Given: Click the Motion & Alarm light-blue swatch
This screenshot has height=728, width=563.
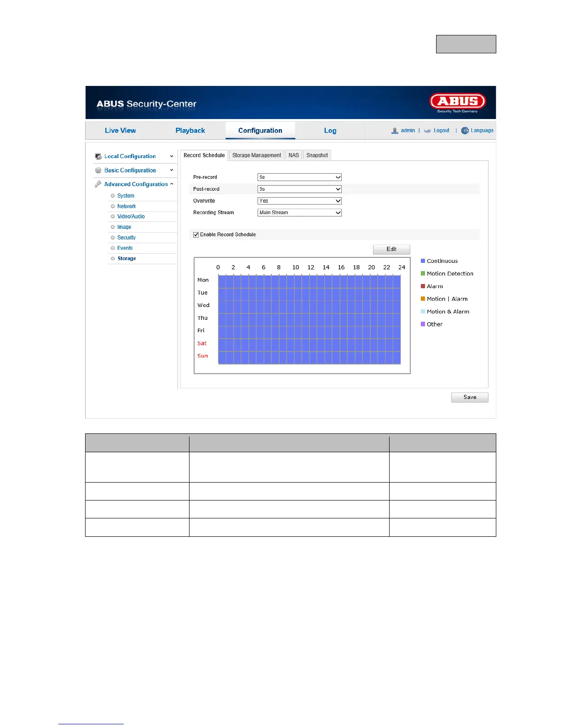Looking at the screenshot, I should 423,312.
